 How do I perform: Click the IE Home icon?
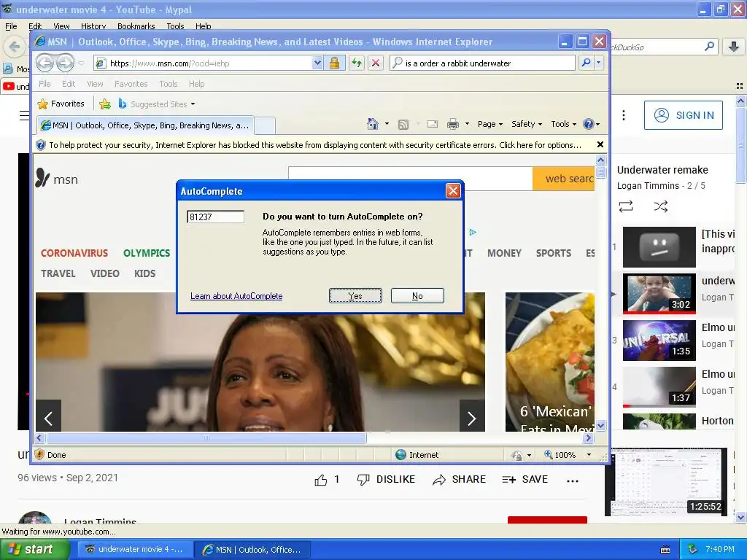pos(373,124)
